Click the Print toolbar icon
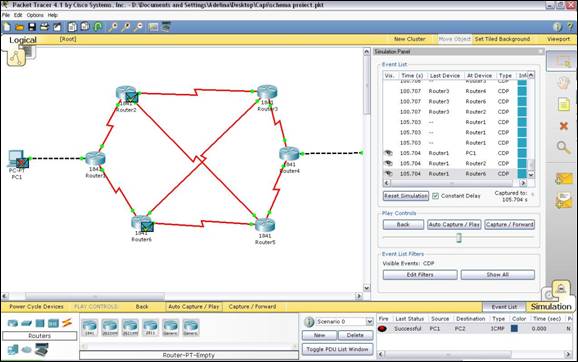The height and width of the screenshot is (362, 578). [45, 27]
